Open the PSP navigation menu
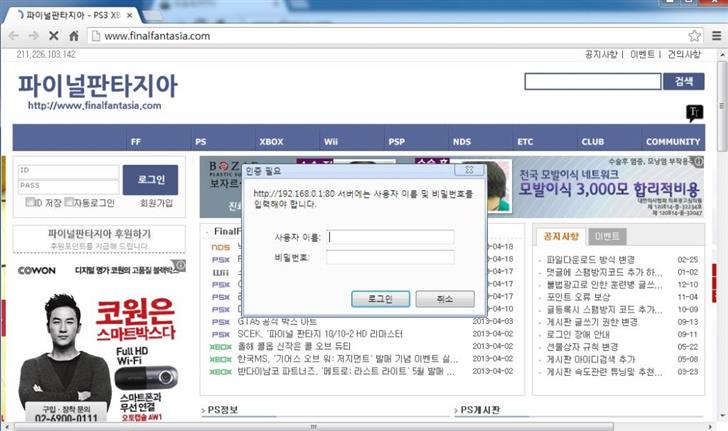 click(396, 141)
